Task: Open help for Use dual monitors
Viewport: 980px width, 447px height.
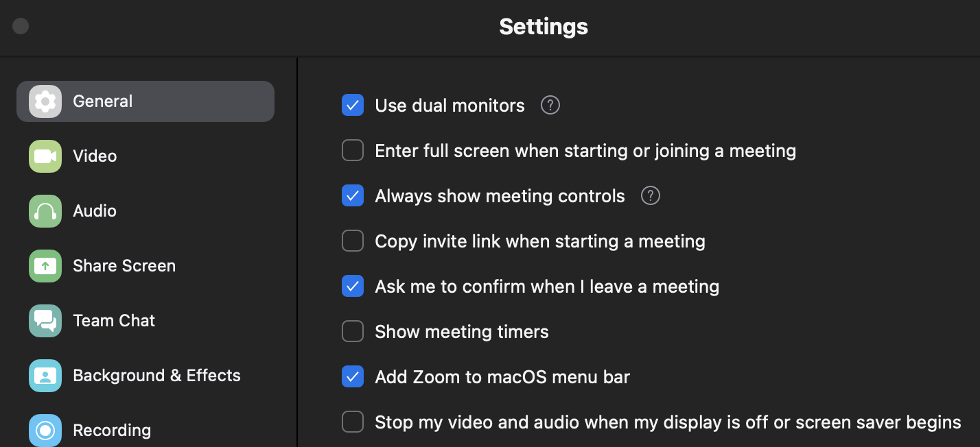Action: [550, 105]
